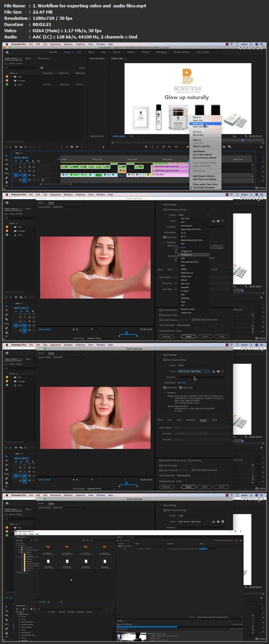Select the Pen tool in the 00:00:28 frame
Image resolution: width=269 pixels, height=644 pixels.
(7, 178)
